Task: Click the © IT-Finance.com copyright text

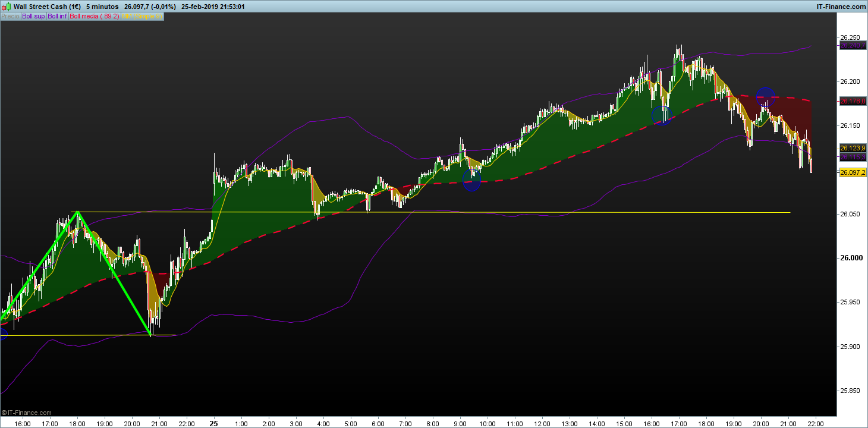Action: coord(27,413)
